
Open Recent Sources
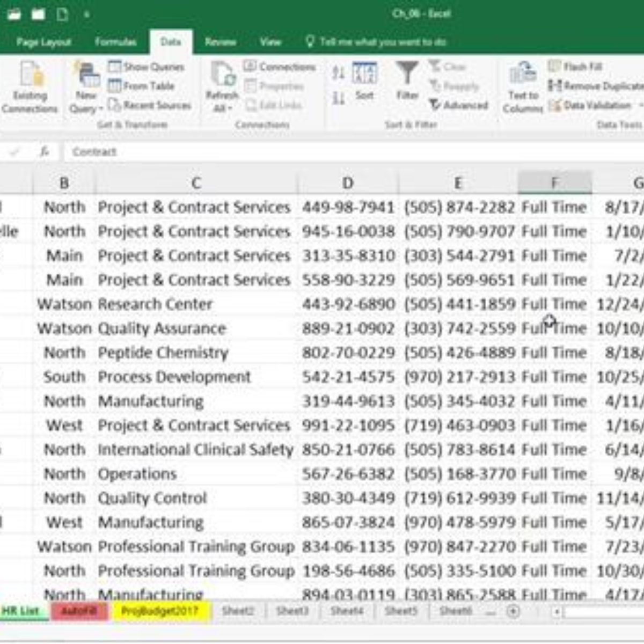click(149, 105)
